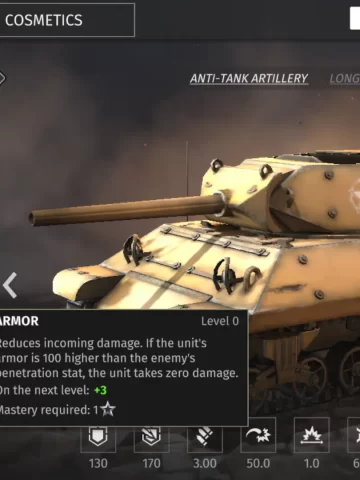Tap the firing range stat icon showing 50.0
The height and width of the screenshot is (480, 360).
coord(258,435)
